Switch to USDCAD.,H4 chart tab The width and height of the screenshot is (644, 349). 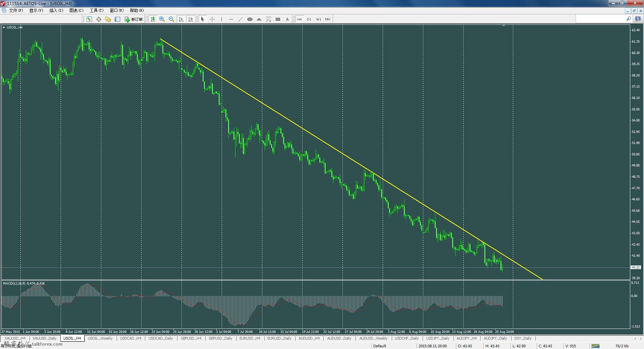[130, 338]
